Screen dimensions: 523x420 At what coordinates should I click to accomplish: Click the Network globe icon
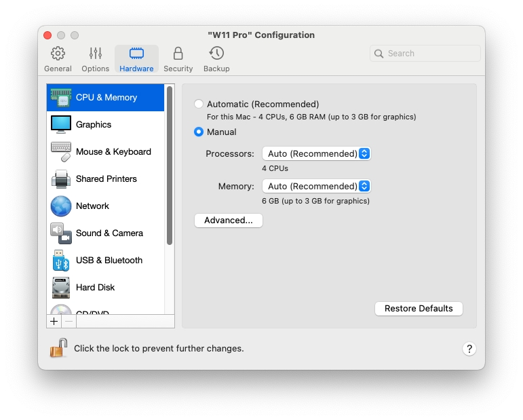pos(61,206)
